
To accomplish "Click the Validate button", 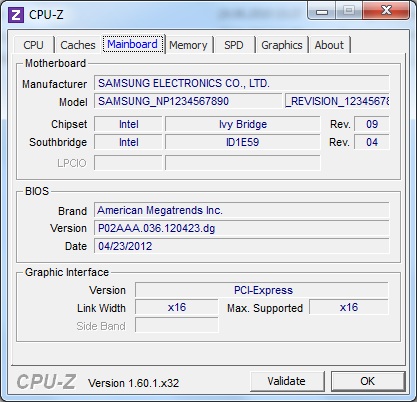I will pos(286,381).
